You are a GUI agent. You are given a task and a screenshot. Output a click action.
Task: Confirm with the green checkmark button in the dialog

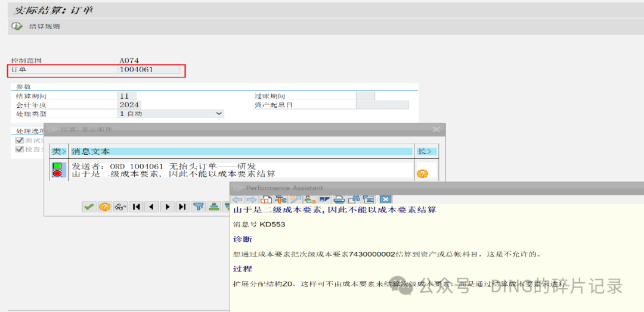coord(89,207)
